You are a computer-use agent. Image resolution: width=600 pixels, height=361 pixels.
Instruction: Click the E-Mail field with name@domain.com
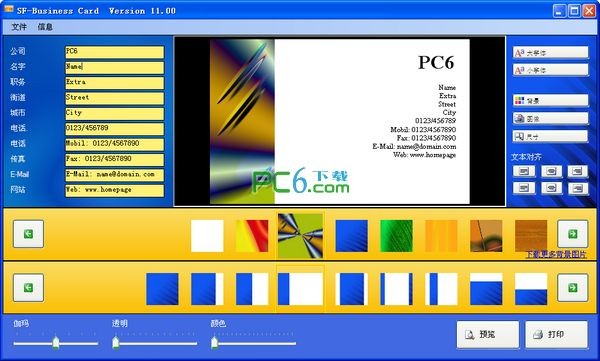coord(114,175)
